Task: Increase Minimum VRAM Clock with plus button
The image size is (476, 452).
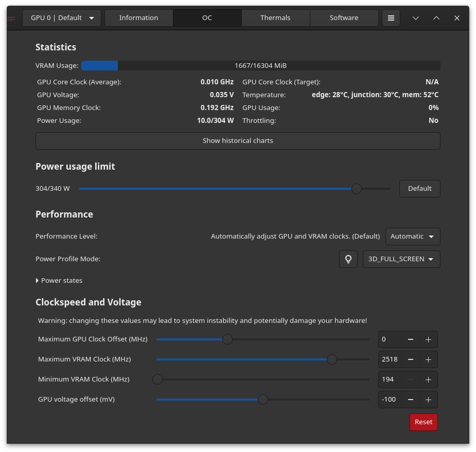Action: [x=428, y=379]
